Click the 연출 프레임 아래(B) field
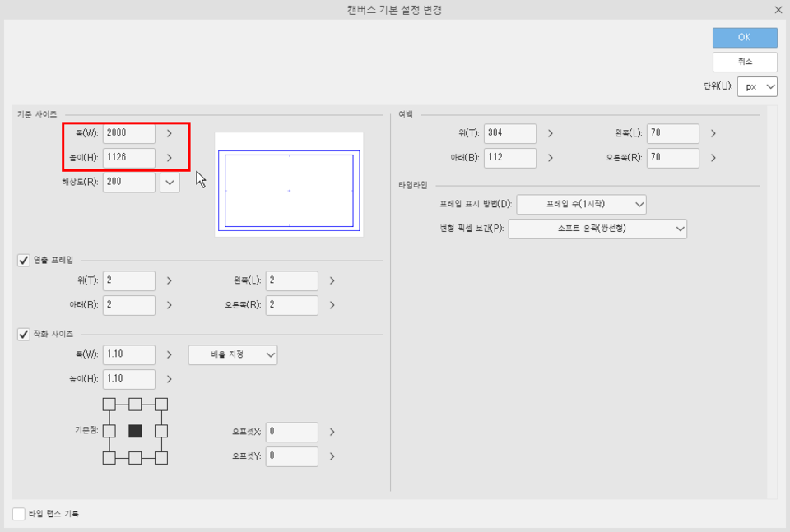 pyautogui.click(x=129, y=305)
